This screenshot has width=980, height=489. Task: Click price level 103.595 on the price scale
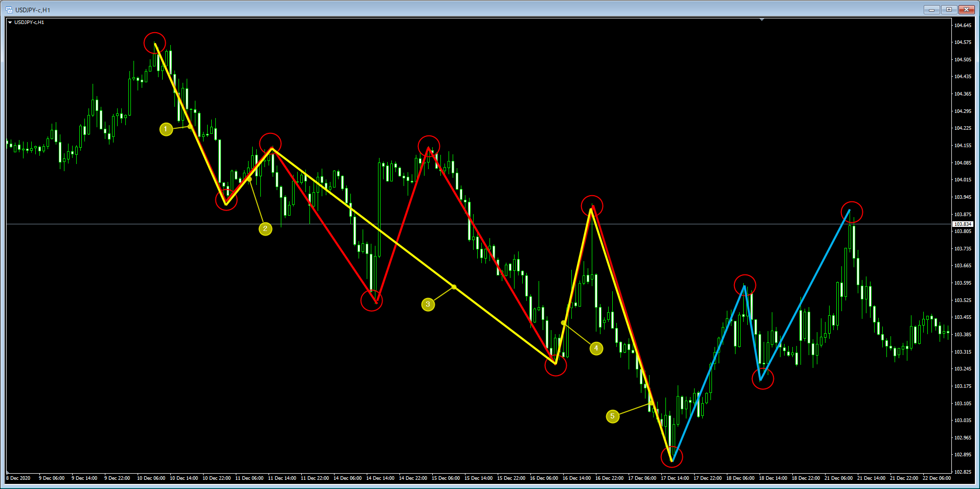(x=963, y=283)
